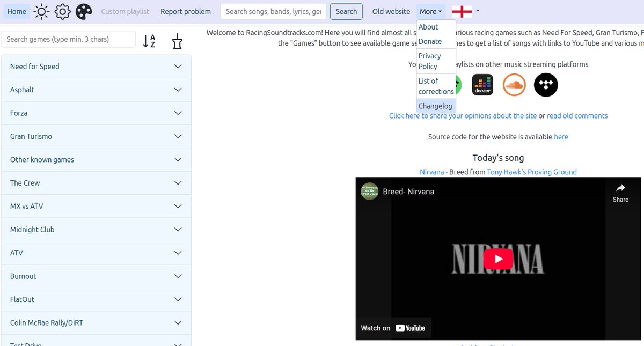
Task: Open the color palette icon
Action: (x=84, y=11)
